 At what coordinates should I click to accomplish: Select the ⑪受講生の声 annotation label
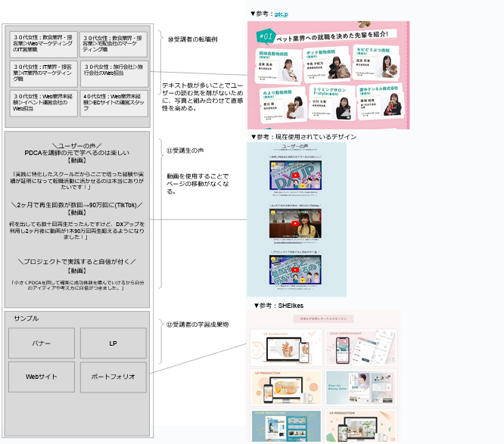[x=185, y=151]
